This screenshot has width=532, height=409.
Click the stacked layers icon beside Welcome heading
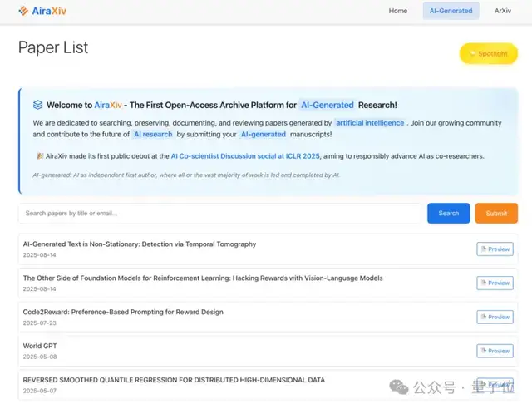[37, 105]
